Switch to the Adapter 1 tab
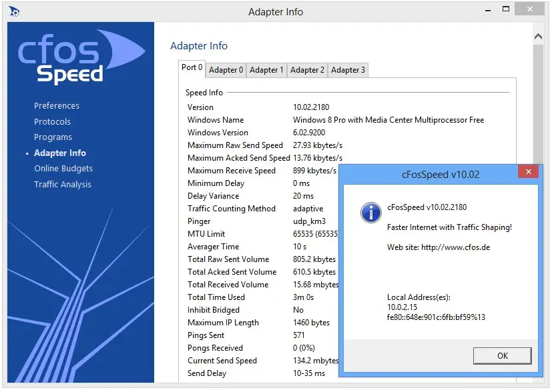The image size is (552, 392). pos(266,70)
